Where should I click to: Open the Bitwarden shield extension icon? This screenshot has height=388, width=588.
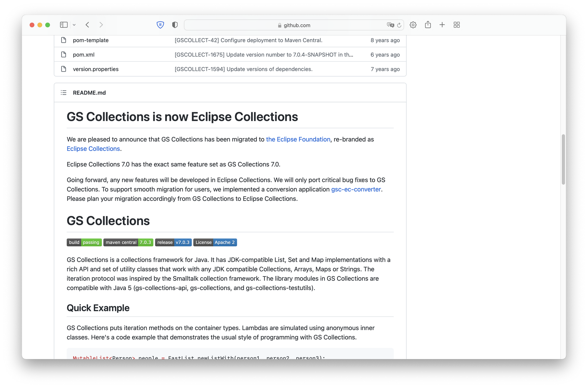[160, 25]
